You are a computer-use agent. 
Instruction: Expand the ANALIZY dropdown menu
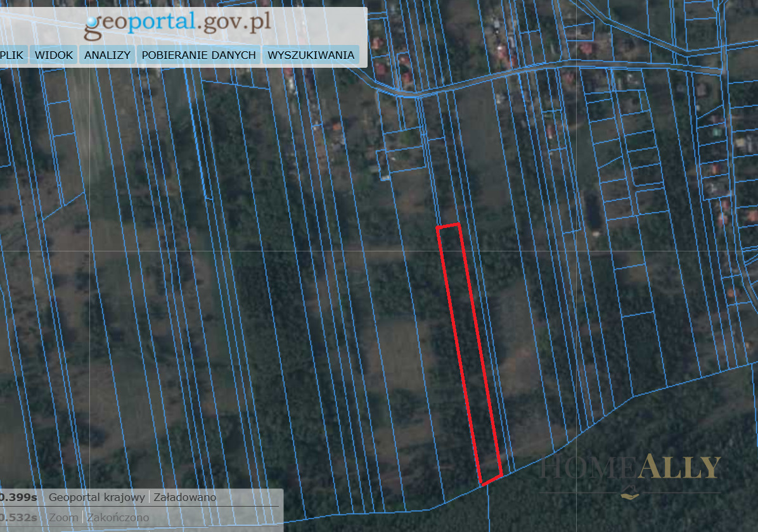(107, 55)
